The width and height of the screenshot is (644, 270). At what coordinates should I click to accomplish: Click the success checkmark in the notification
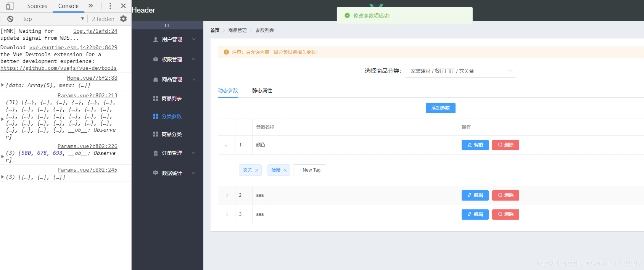tap(347, 16)
